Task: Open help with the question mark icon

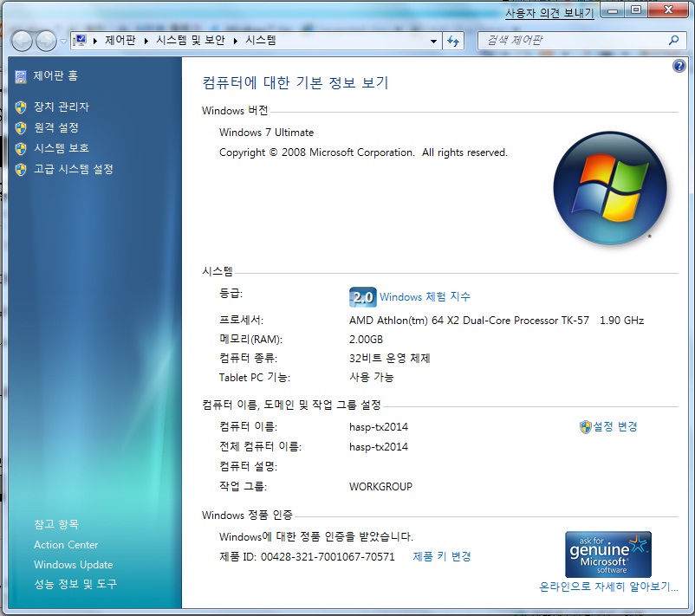Action: point(679,66)
